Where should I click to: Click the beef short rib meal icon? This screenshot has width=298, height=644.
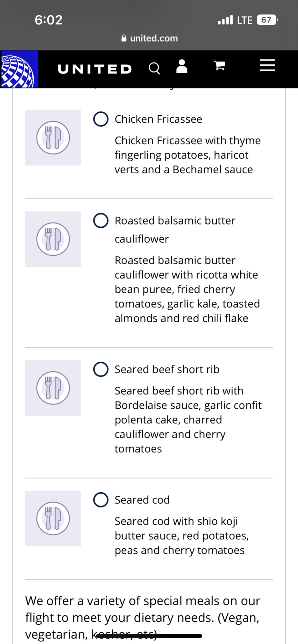coord(53,388)
